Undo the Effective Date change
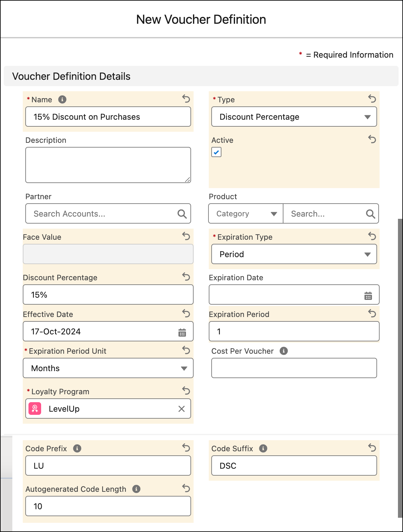The height and width of the screenshot is (532, 403). 186,313
